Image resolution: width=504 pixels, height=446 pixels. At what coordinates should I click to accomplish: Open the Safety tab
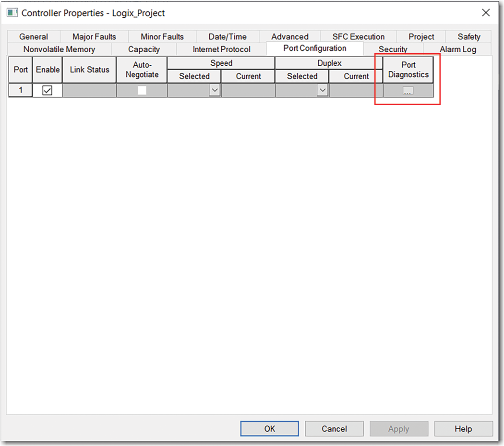tap(468, 36)
